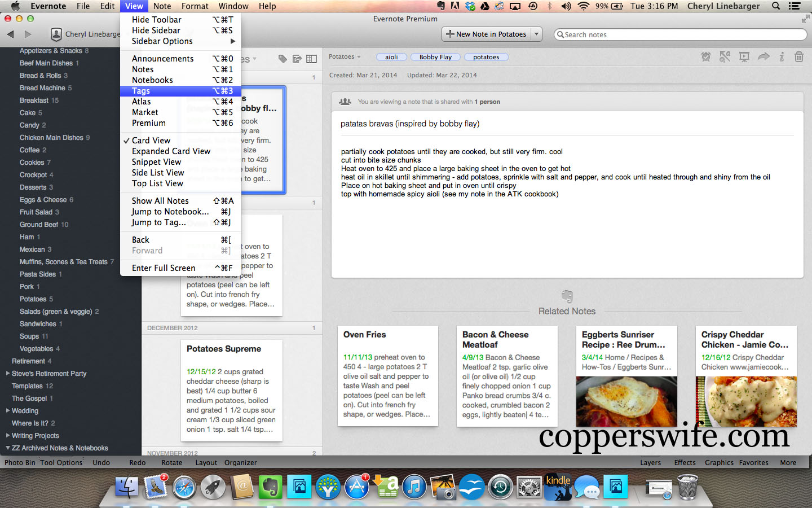Click Jump to Notebook menu item
Viewport: 812px width, 508px height.
tap(180, 212)
